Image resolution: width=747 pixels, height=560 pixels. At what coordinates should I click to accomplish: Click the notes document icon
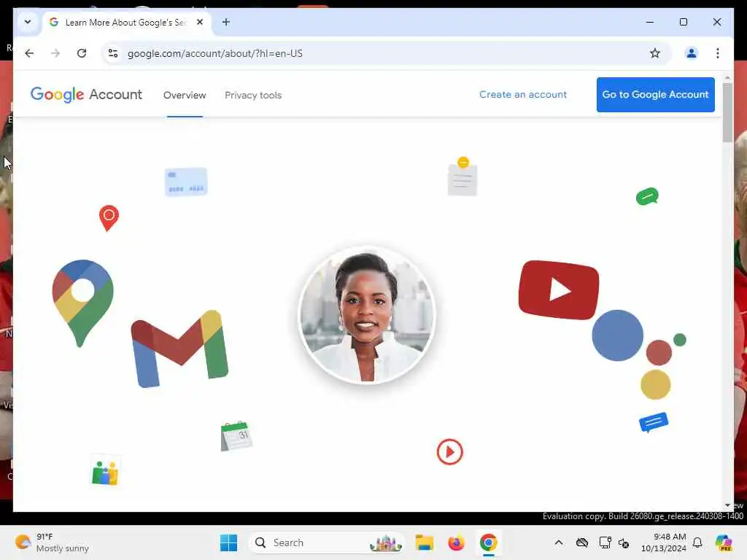coord(462,176)
